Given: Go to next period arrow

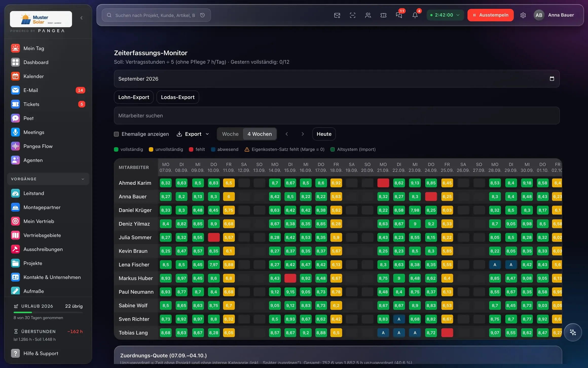Looking at the screenshot, I should (x=303, y=134).
